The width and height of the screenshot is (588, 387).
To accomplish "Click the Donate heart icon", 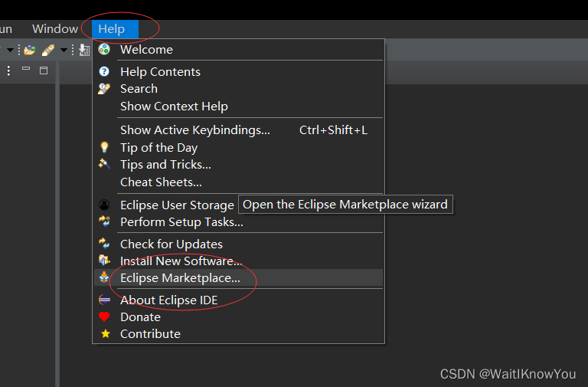I will 104,316.
